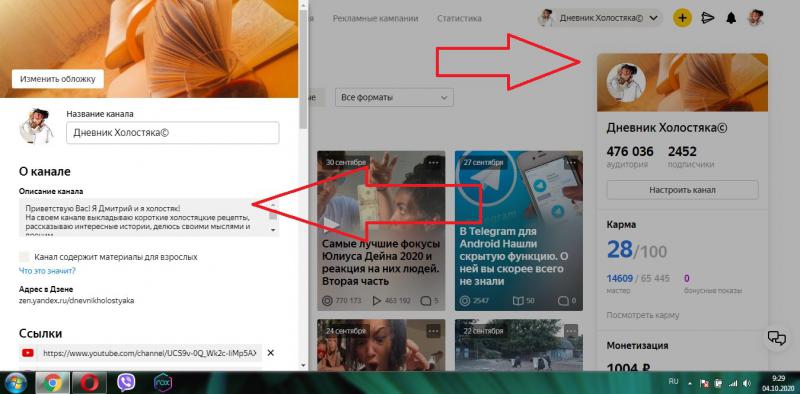Open three-dots menu on 22 сентября card
Image resolution: width=800 pixels, height=394 pixels.
pyautogui.click(x=571, y=331)
